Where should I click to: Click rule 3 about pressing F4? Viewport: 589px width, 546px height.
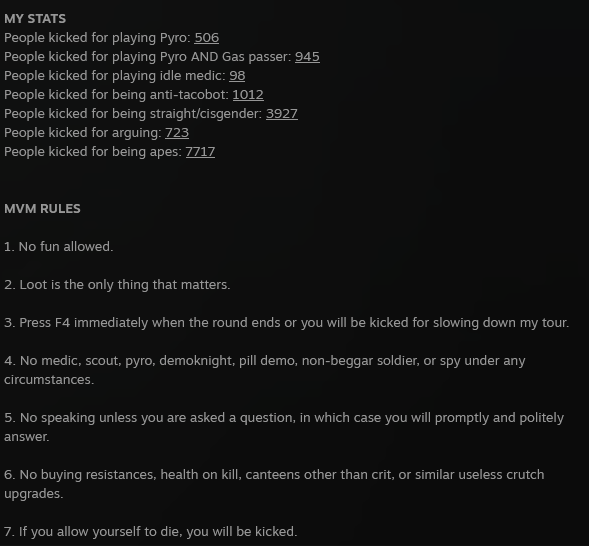[287, 323]
